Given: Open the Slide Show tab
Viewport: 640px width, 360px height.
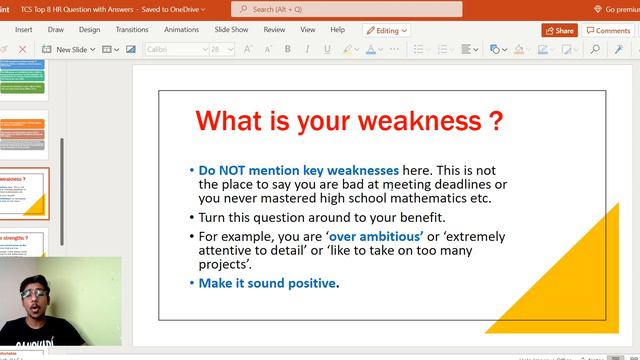Looking at the screenshot, I should tap(231, 30).
